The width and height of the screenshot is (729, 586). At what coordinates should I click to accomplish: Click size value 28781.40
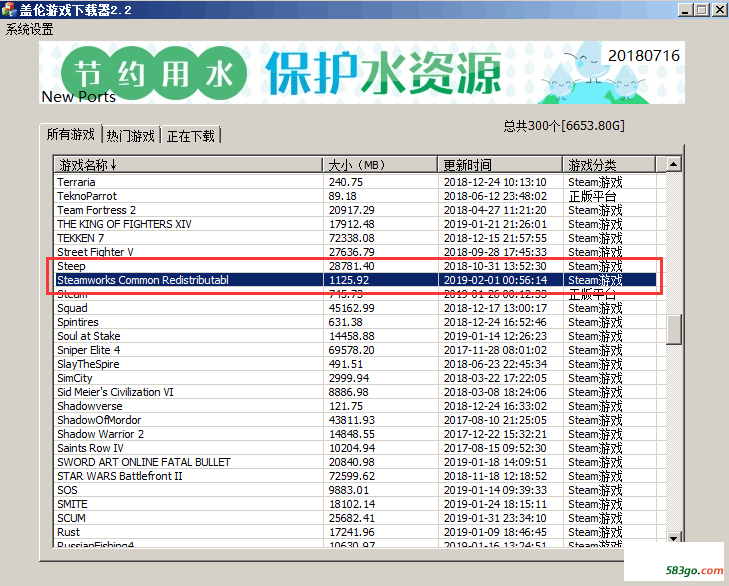pos(351,266)
